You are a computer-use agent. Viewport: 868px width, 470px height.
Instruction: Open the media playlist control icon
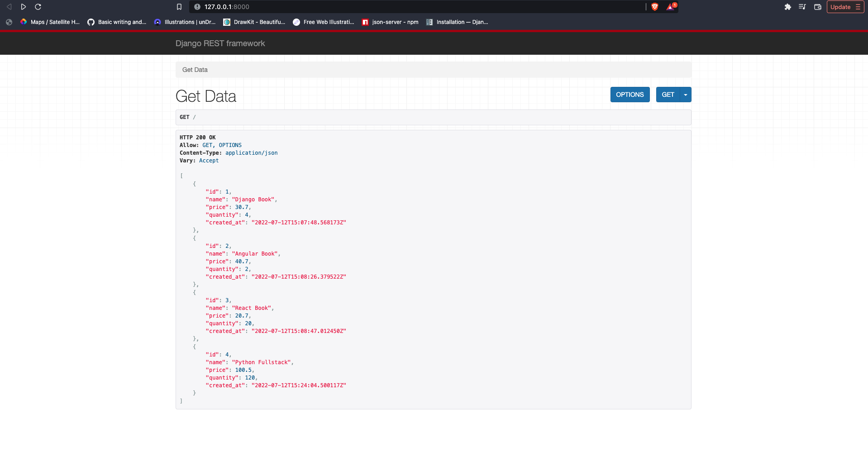(802, 7)
